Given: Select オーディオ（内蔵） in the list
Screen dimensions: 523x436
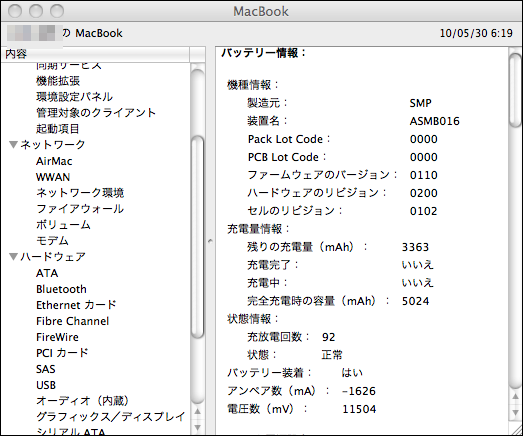Looking at the screenshot, I should [x=82, y=401].
